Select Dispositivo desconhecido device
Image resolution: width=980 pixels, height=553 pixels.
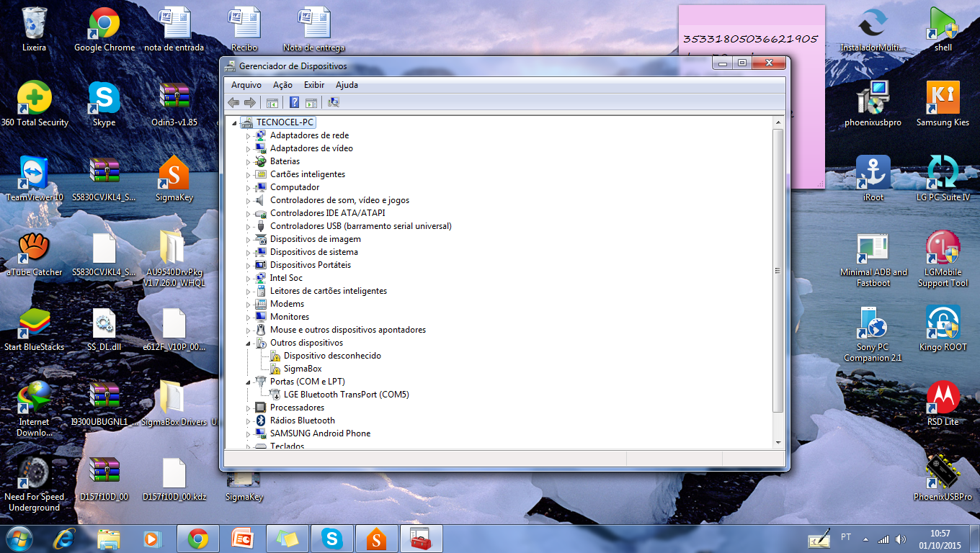coord(332,356)
